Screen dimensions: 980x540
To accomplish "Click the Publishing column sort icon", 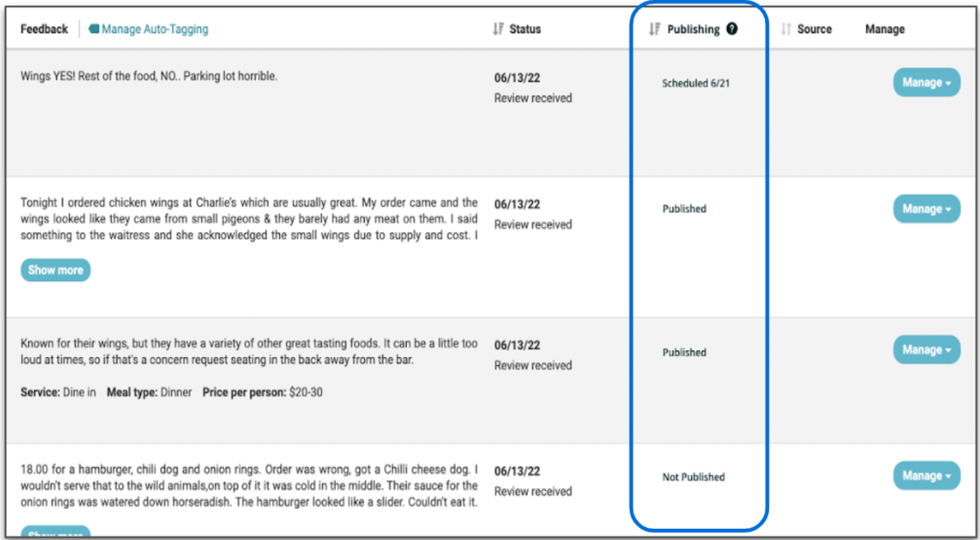I will [x=654, y=29].
